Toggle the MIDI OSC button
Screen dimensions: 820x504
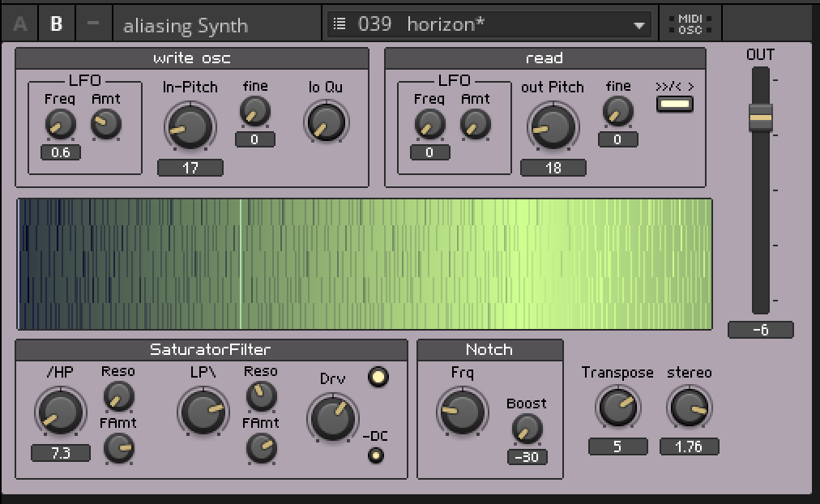[690, 24]
